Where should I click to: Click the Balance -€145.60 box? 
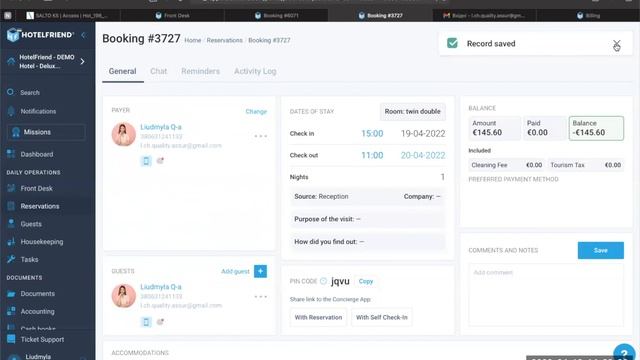(x=596, y=128)
